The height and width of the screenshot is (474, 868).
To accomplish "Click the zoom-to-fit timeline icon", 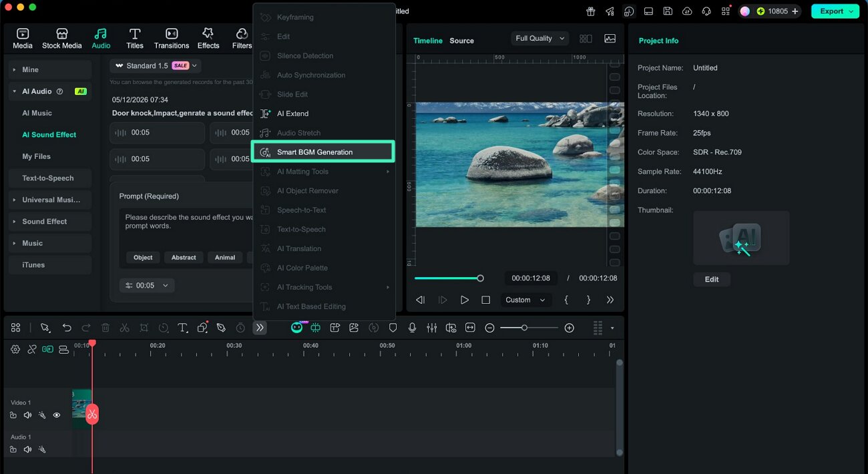I will point(470,328).
